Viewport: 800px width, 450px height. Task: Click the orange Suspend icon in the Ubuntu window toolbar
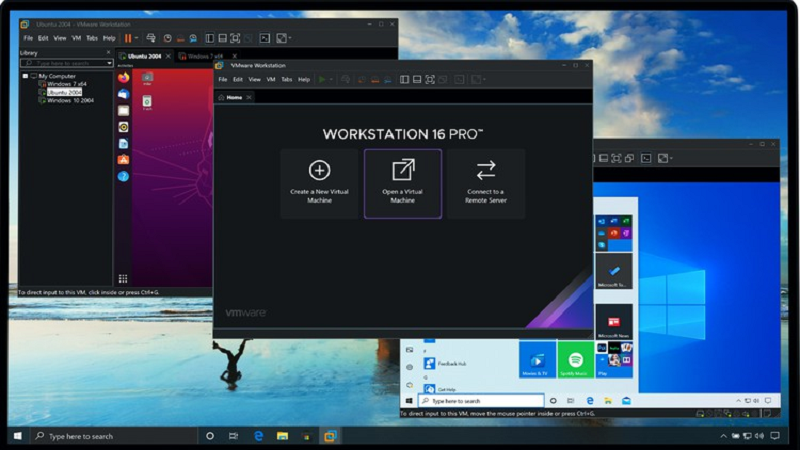point(127,38)
